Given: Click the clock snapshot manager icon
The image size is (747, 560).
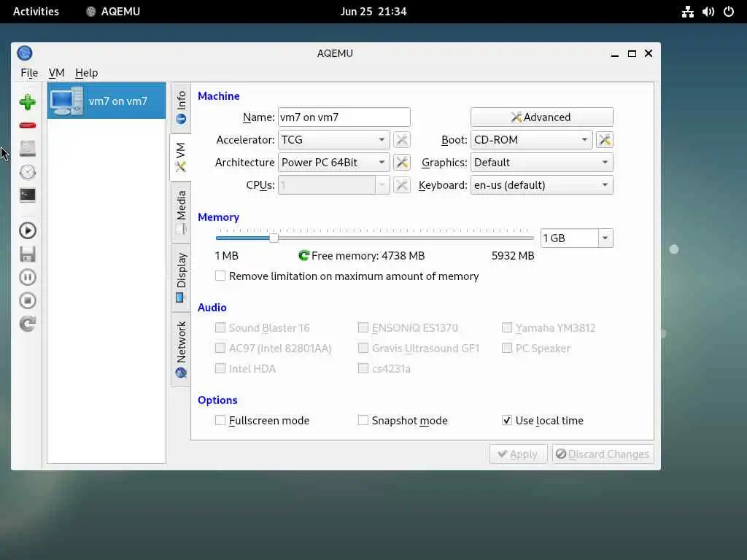Looking at the screenshot, I should [x=28, y=172].
